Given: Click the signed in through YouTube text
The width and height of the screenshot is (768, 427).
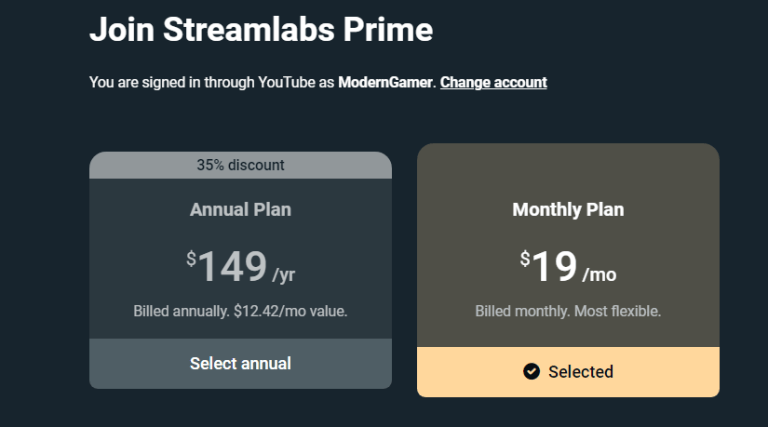Looking at the screenshot, I should point(211,82).
